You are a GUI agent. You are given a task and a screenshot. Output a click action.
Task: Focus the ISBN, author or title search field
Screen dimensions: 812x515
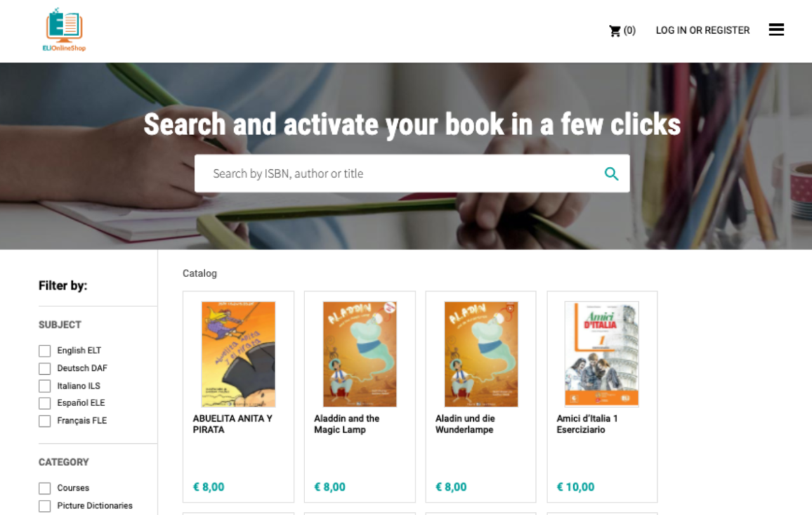coord(400,174)
